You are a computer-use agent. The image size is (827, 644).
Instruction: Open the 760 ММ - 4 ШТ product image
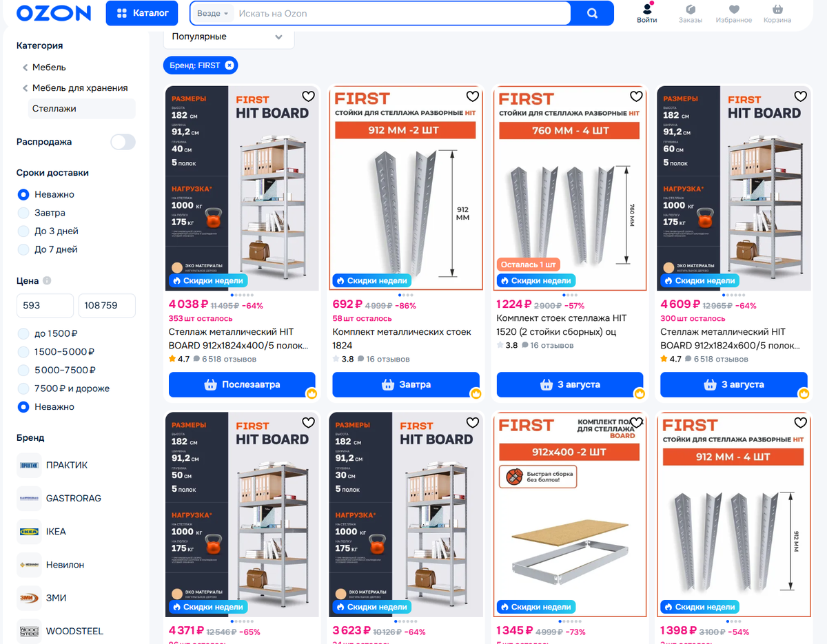[x=570, y=188]
